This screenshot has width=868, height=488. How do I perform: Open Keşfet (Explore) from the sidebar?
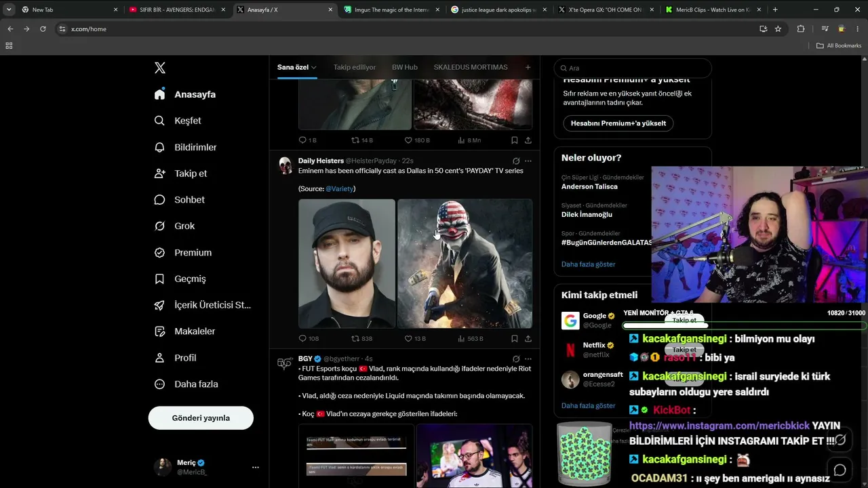[178, 121]
